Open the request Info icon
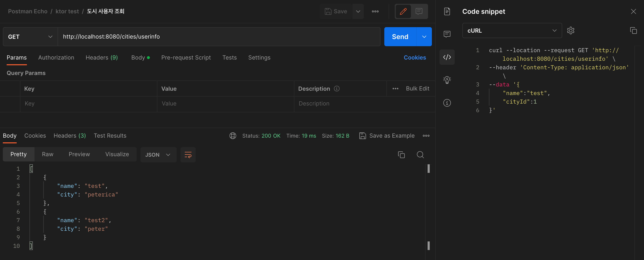This screenshot has height=260, width=644. [447, 103]
